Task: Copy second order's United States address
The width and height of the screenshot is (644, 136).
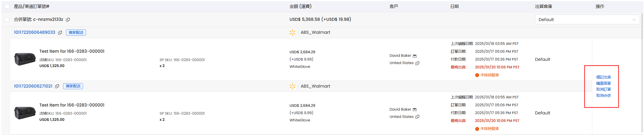Action: pos(417,117)
